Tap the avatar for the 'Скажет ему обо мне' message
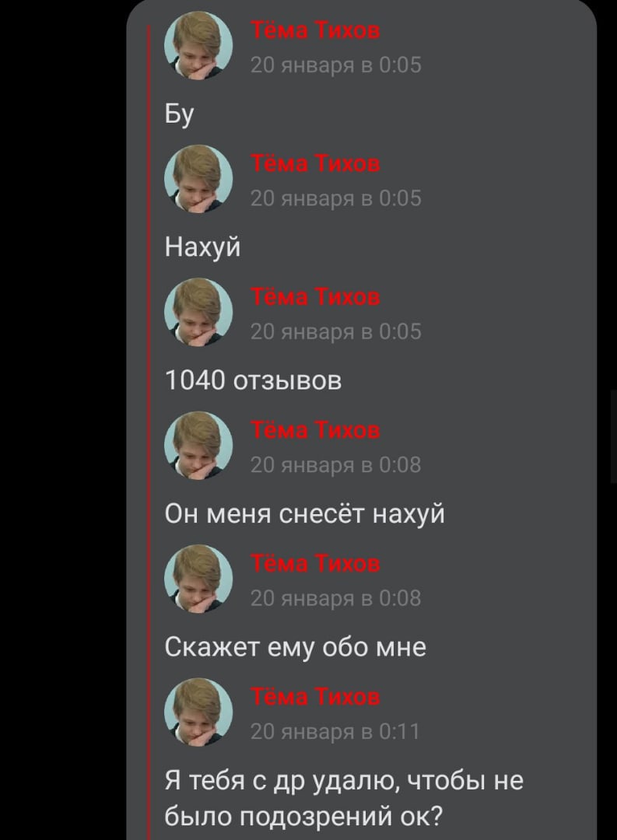 [x=198, y=579]
